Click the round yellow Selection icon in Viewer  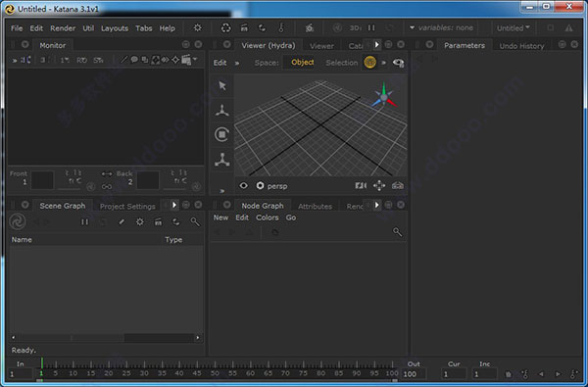pyautogui.click(x=369, y=63)
